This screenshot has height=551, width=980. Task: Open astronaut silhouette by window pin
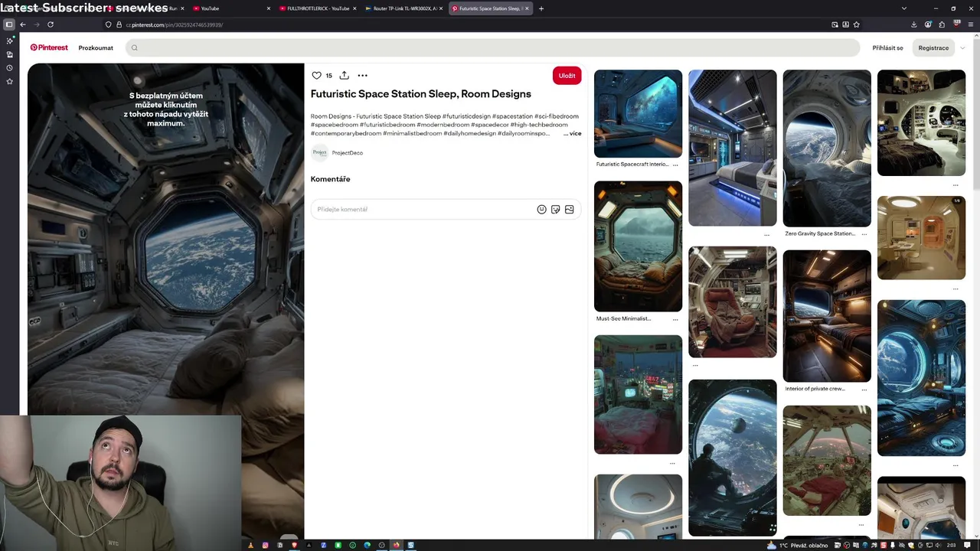(x=732, y=458)
